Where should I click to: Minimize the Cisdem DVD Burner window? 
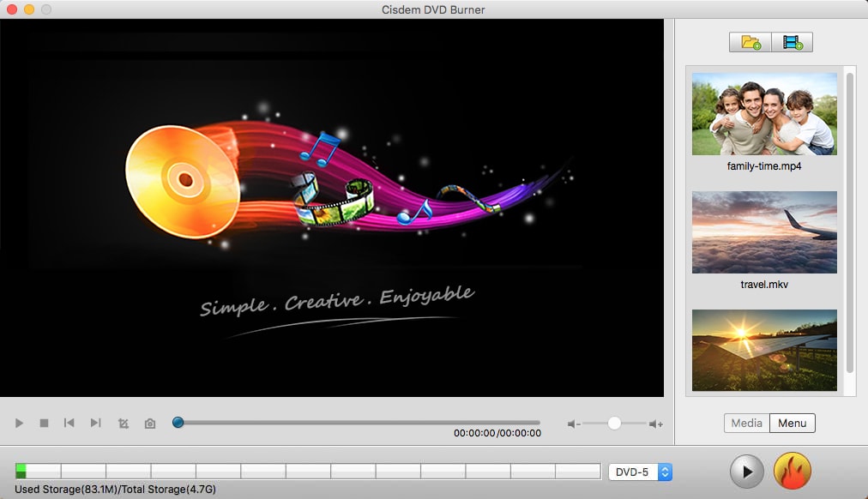[29, 9]
